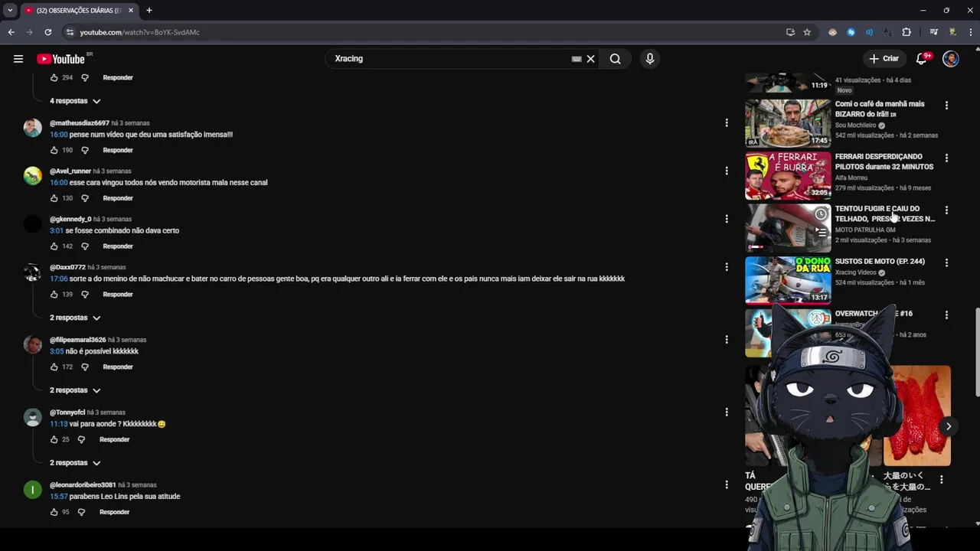This screenshot has width=980, height=551.
Task: Like the comment by @Avel_runner
Action: click(54, 198)
